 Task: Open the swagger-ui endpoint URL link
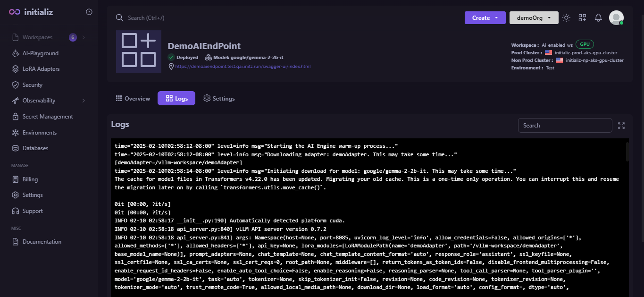pos(243,67)
